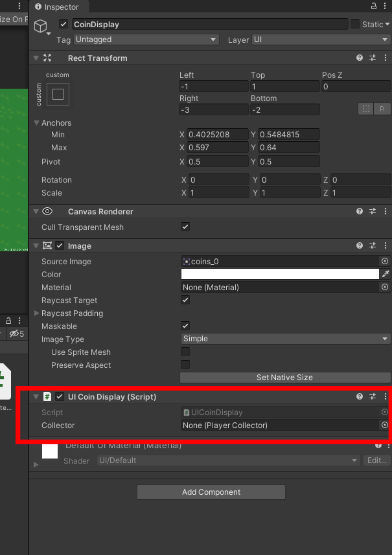Open UI Coin Display preset settings icon

click(373, 396)
